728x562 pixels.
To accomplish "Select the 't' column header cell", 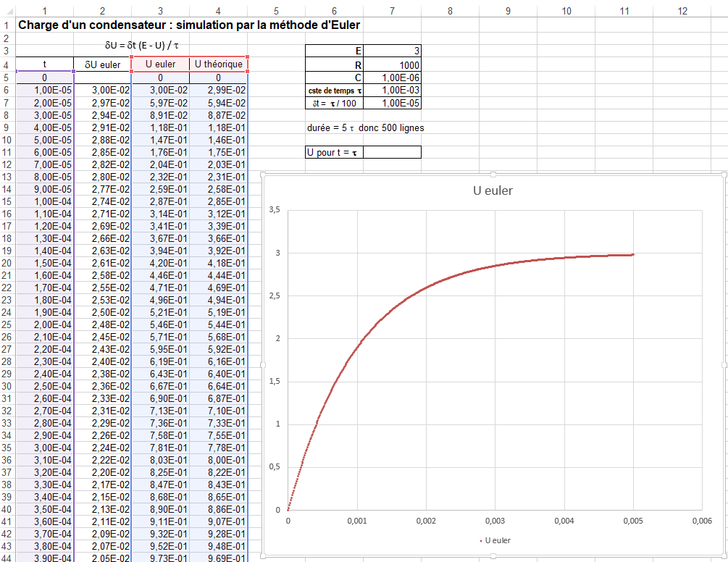I will tap(43, 64).
